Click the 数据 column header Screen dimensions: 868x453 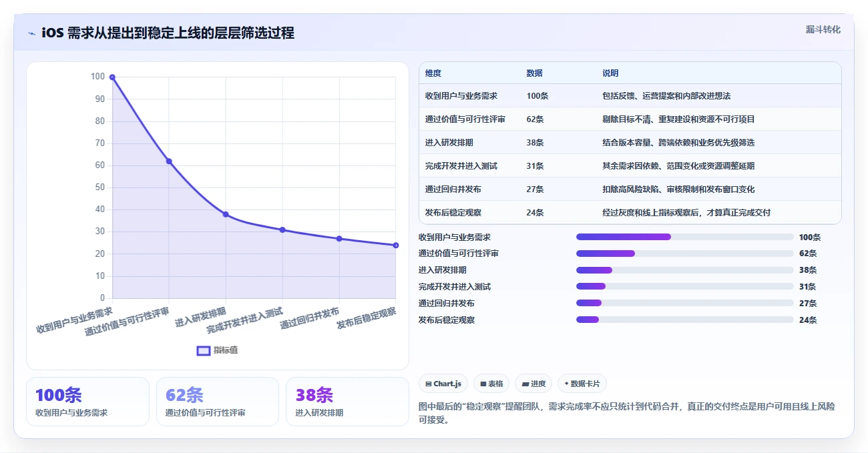534,73
